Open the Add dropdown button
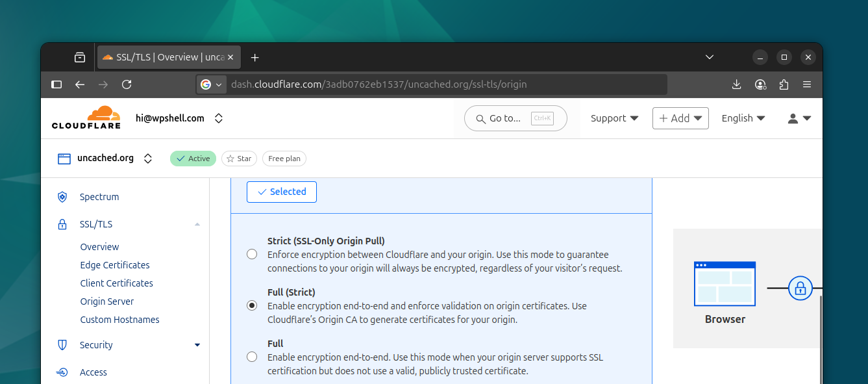Screen dimensions: 868x384 (680, 118)
